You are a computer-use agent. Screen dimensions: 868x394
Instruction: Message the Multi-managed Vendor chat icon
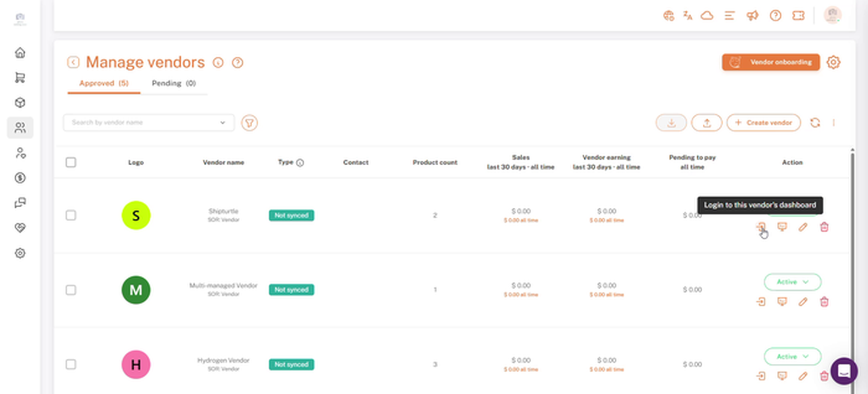point(782,302)
